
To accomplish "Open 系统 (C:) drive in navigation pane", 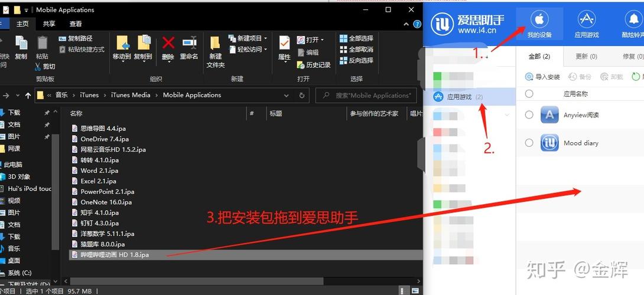I will 19,273.
